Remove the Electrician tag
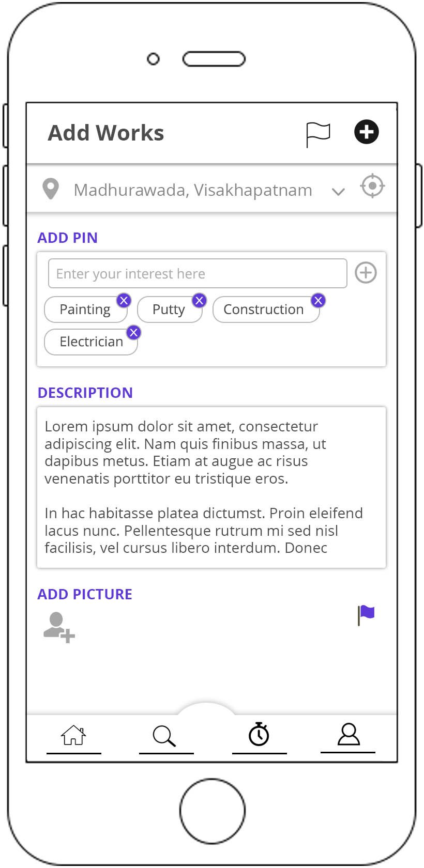This screenshot has width=424, height=868. coord(133,332)
